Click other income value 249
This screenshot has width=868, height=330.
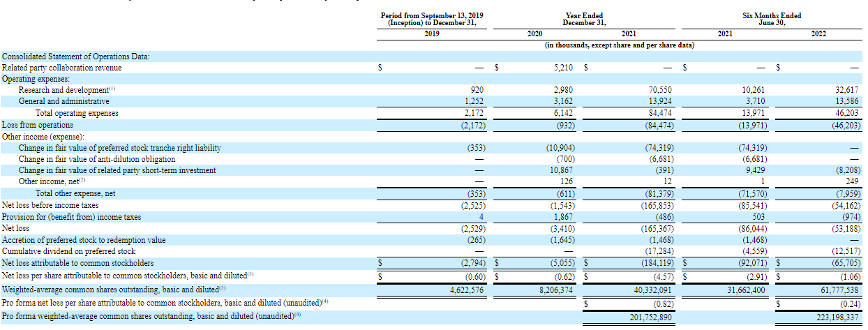point(853,181)
